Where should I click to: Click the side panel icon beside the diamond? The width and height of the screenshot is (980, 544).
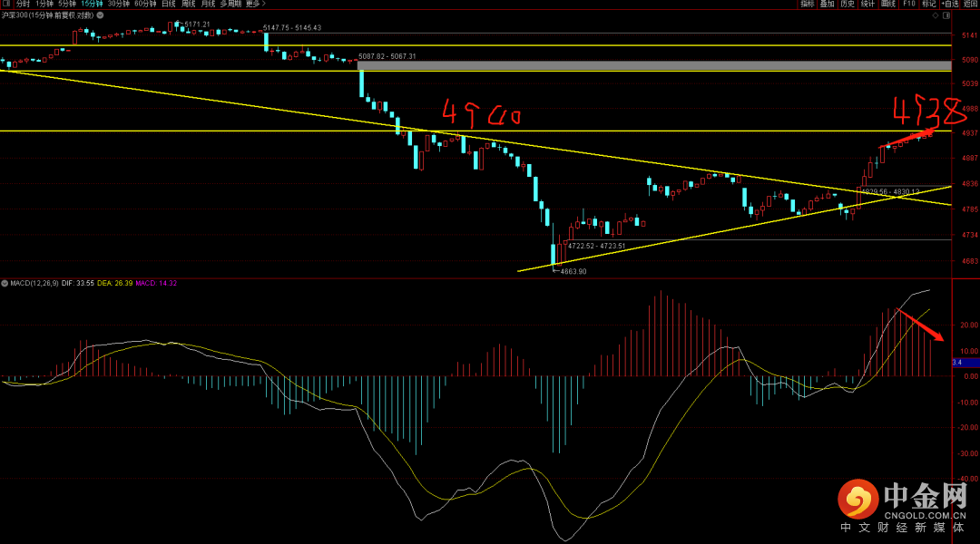(948, 15)
